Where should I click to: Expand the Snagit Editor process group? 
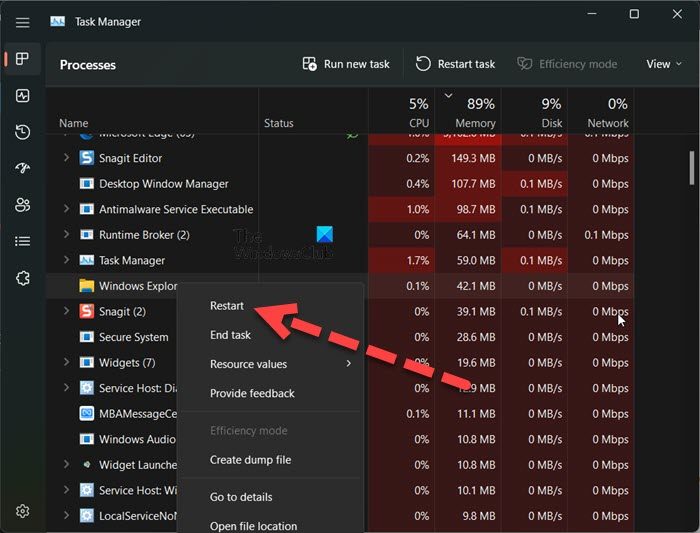coord(66,158)
